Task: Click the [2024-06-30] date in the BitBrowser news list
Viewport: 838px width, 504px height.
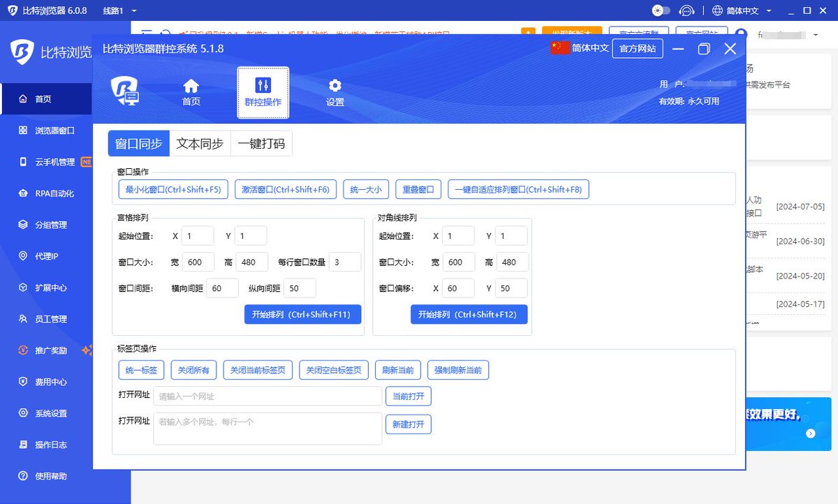Action: (800, 242)
